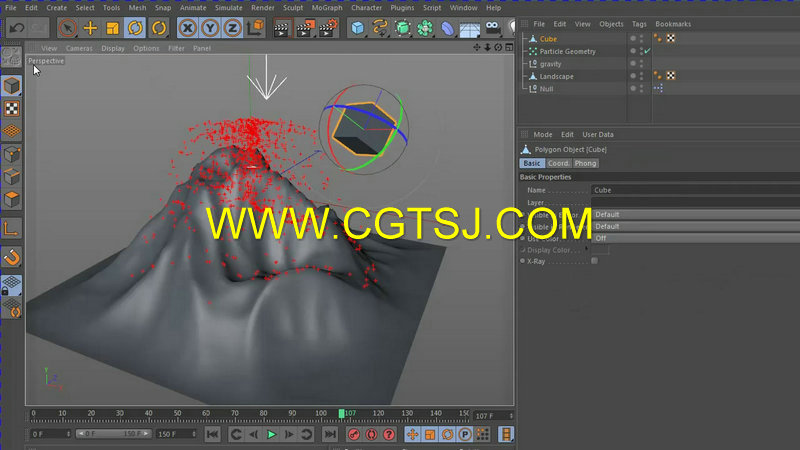The image size is (800, 450).
Task: Click Cube texture tag
Action: pos(670,38)
